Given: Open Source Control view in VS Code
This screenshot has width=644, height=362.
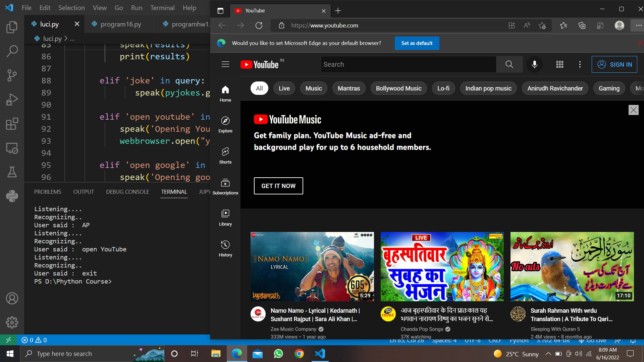Looking at the screenshot, I should pyautogui.click(x=12, y=75).
